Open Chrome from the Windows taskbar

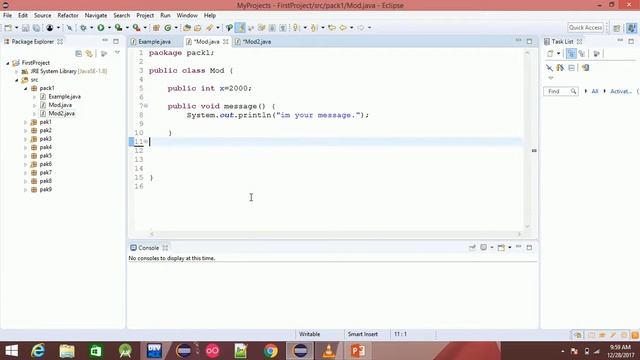[270, 351]
